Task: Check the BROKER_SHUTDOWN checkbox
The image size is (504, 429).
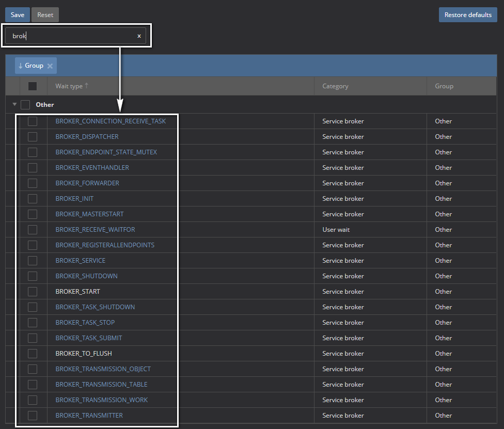Action: [x=33, y=276]
